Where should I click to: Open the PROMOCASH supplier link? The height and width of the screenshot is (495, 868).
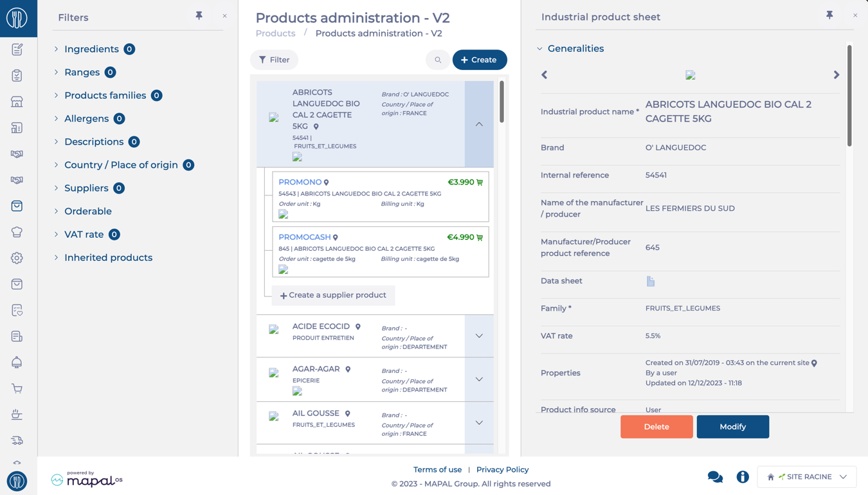[x=304, y=237]
